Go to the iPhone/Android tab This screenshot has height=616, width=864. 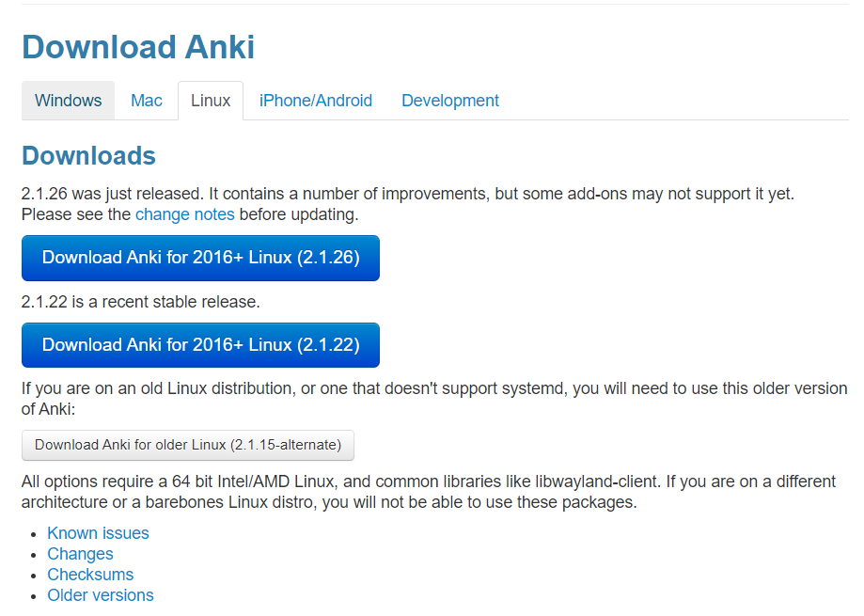tap(316, 101)
